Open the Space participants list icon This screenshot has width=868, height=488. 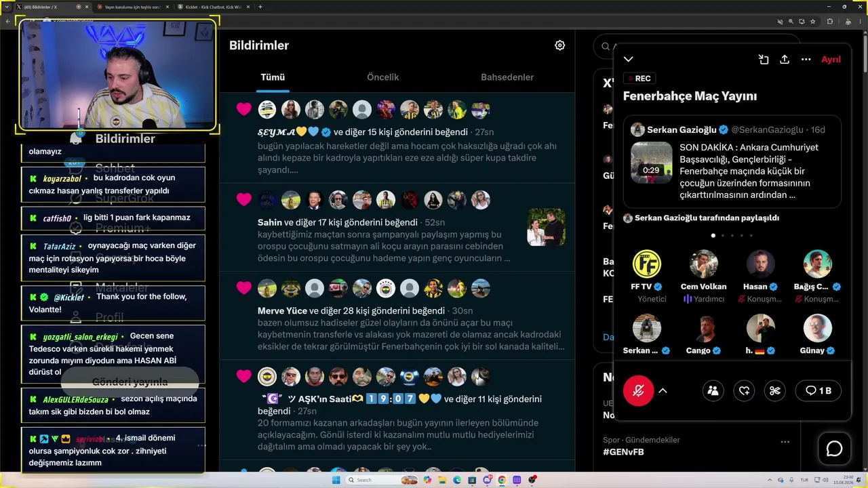713,390
